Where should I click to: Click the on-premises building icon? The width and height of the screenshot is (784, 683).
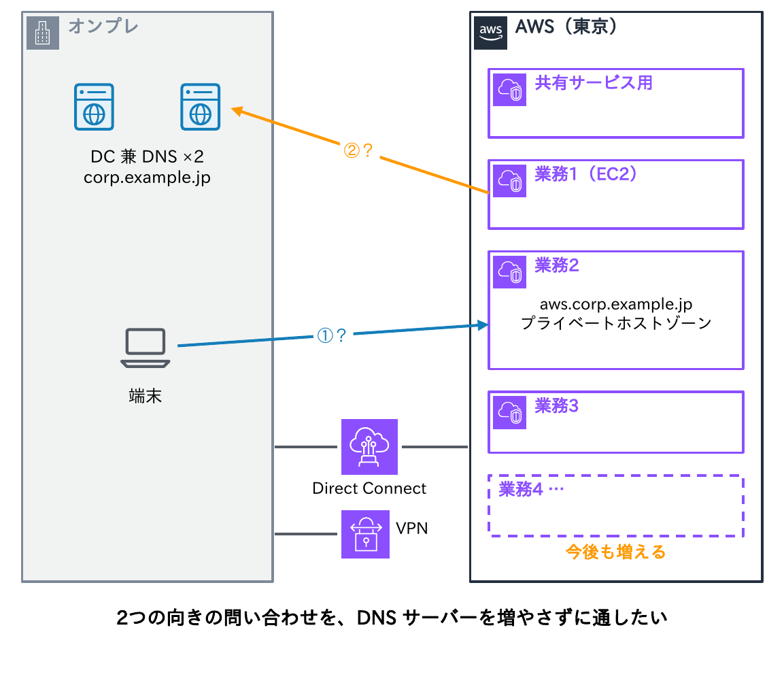pyautogui.click(x=43, y=33)
